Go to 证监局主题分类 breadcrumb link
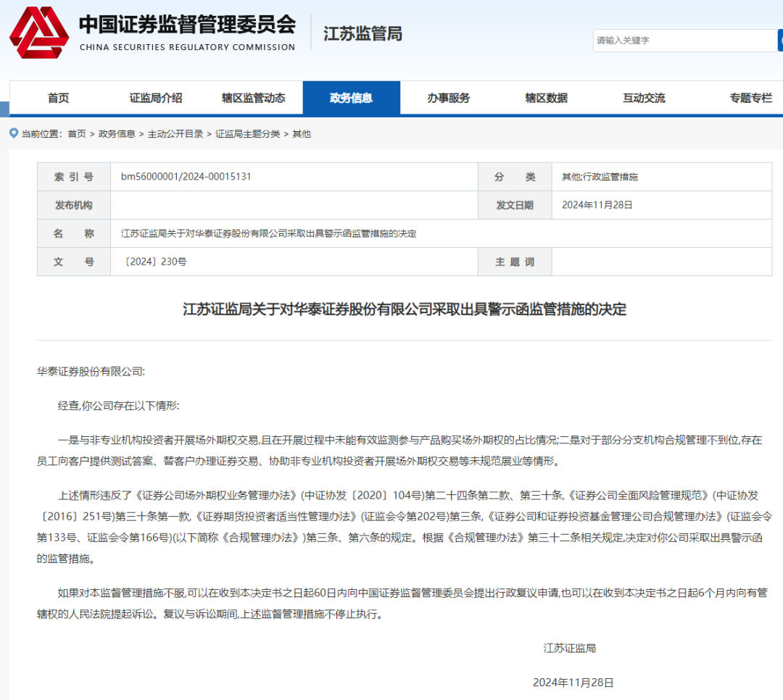The width and height of the screenshot is (783, 700). pyautogui.click(x=248, y=134)
